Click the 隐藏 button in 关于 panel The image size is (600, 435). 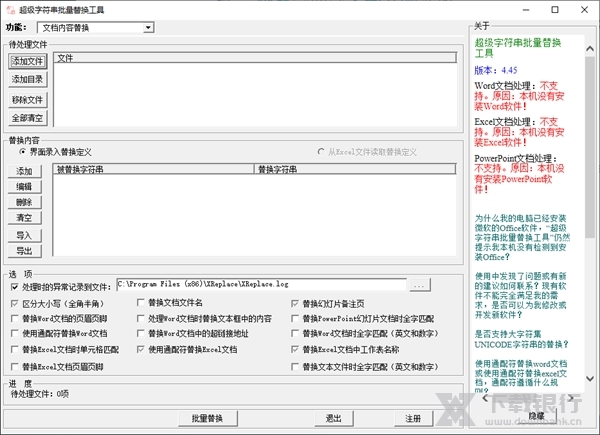(x=537, y=416)
